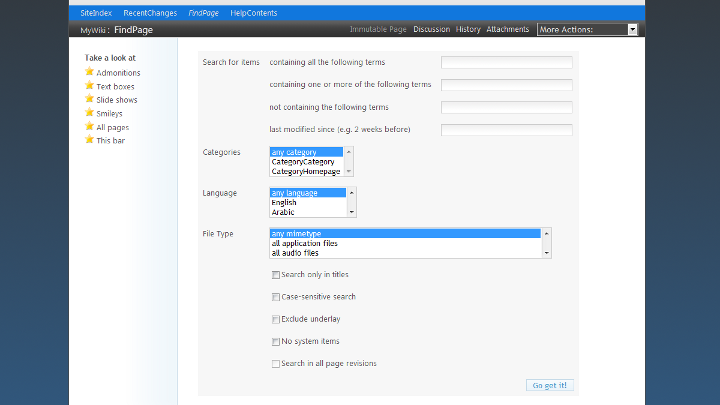Click the star icon beside Admonitions
Image resolution: width=720 pixels, height=405 pixels.
coord(90,72)
